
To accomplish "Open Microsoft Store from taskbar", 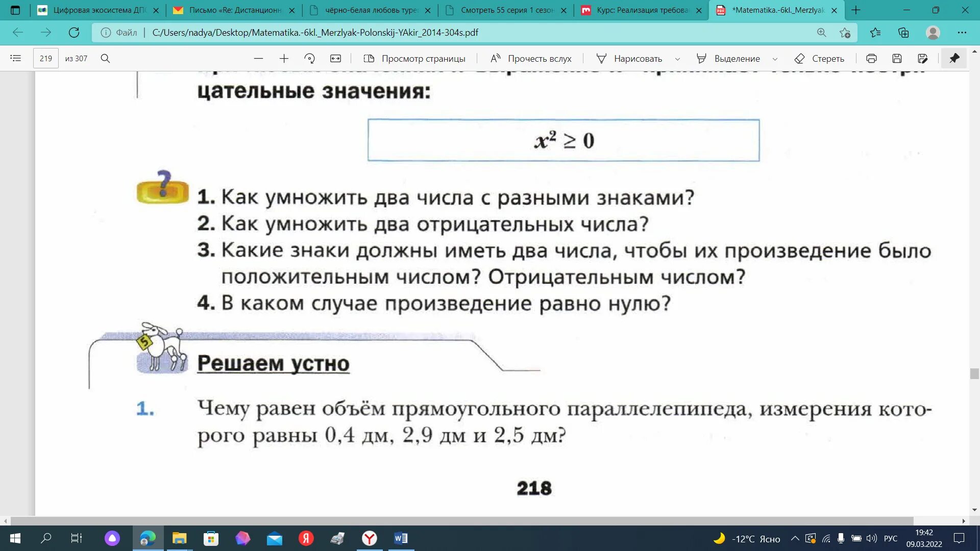I will pos(211,538).
